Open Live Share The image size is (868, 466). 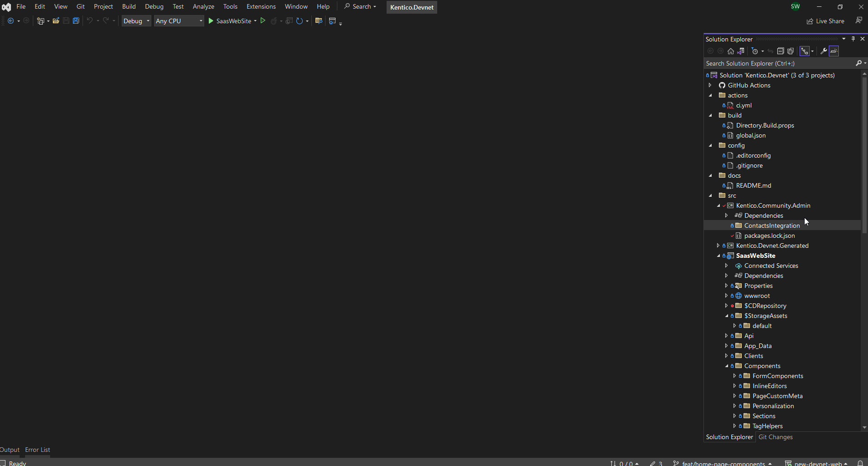826,21
